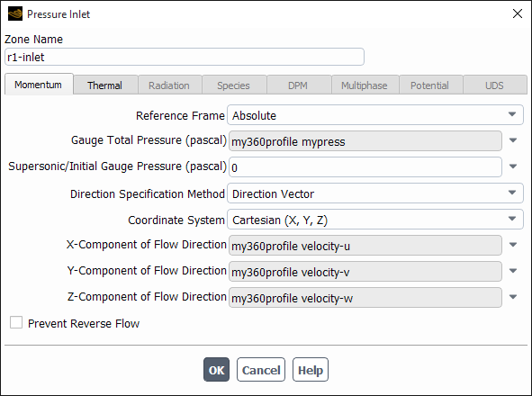Switch to the Species tab
The image size is (532, 396).
(x=234, y=85)
